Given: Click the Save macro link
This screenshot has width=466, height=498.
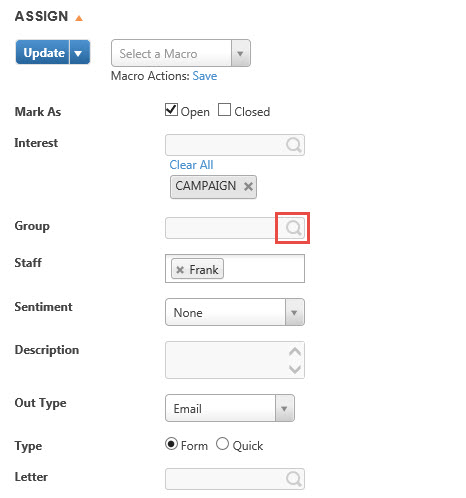Looking at the screenshot, I should tap(205, 76).
